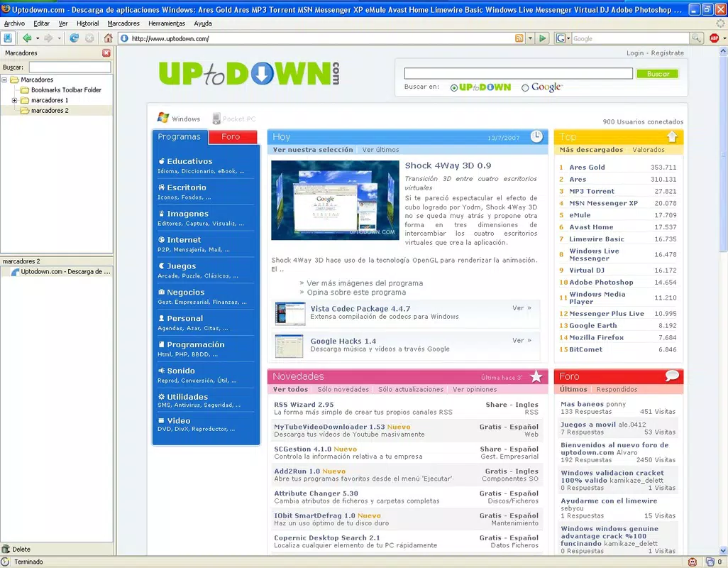Viewport: 728px width, 568px height.
Task: Click the Delete trash icon in sidebar
Action: pyautogui.click(x=6, y=549)
